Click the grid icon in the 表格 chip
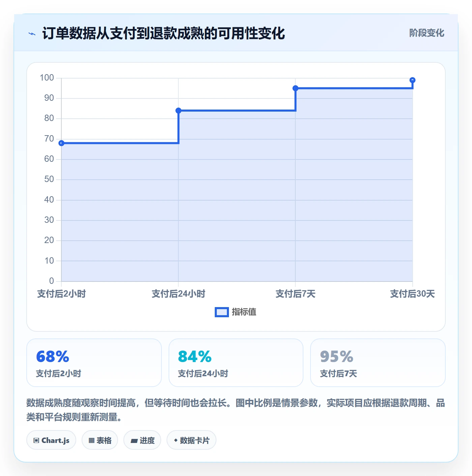Screen dimensions: 472x476 pos(91,441)
